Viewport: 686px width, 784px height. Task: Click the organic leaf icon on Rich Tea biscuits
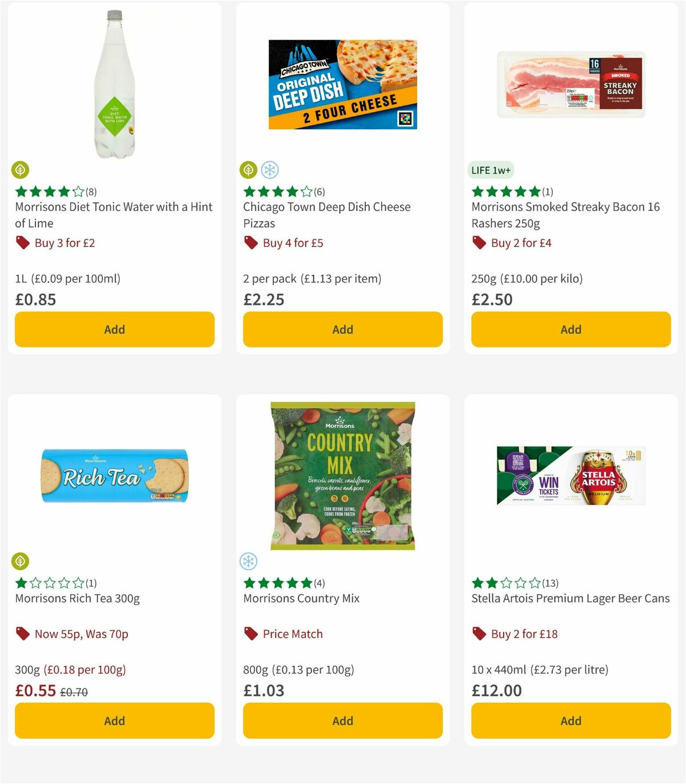coord(21,562)
